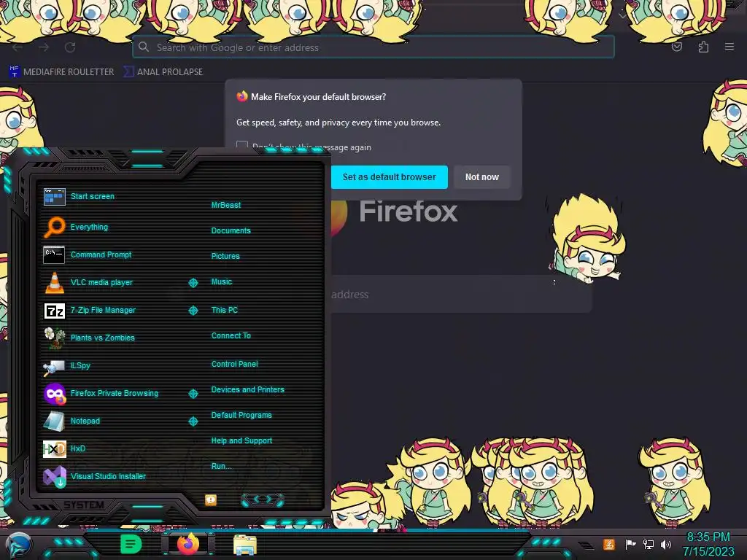This screenshot has height=560, width=747.
Task: Open Pocket save icon in Firefox toolbar
Action: (676, 47)
